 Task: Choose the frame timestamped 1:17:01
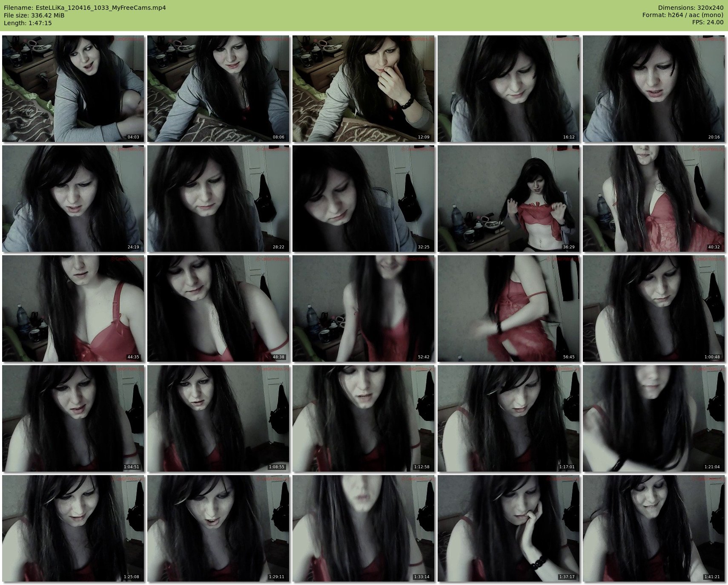pyautogui.click(x=508, y=418)
